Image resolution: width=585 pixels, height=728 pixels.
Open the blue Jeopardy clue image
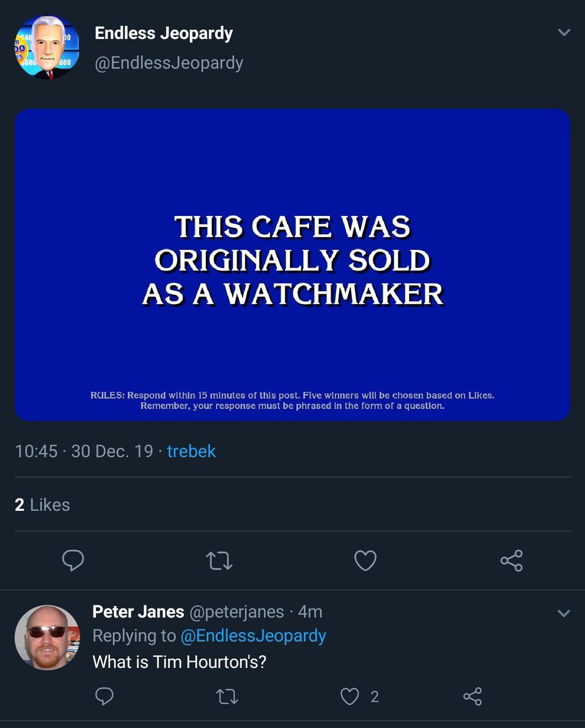[x=292, y=265]
